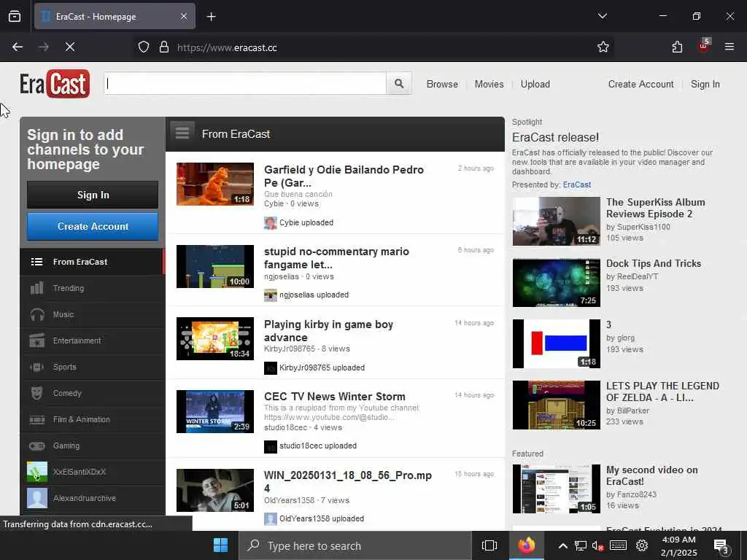Open taskbar notification center icon

click(721, 546)
